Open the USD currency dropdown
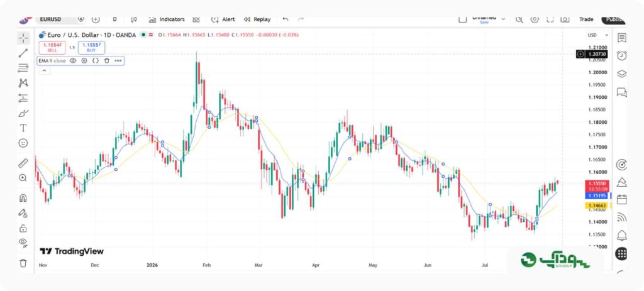 point(598,35)
